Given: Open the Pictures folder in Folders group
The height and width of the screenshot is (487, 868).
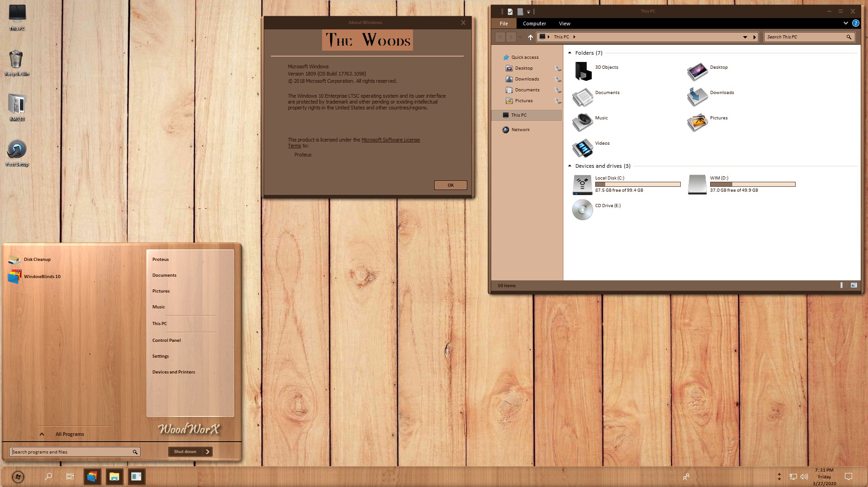Looking at the screenshot, I should tap(708, 122).
